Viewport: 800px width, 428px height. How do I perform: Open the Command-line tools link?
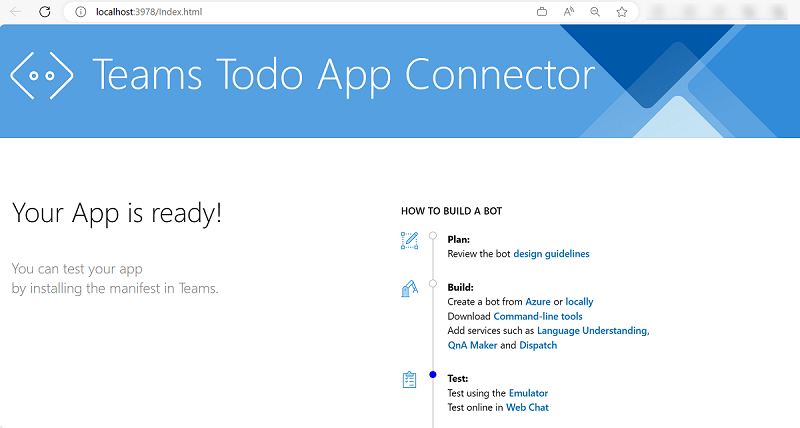click(538, 316)
